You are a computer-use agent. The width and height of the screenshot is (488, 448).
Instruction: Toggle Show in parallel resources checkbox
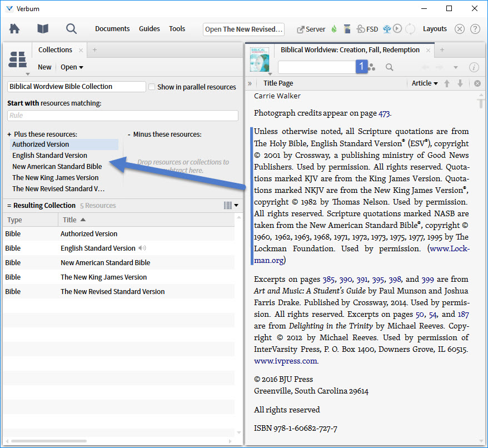[152, 87]
